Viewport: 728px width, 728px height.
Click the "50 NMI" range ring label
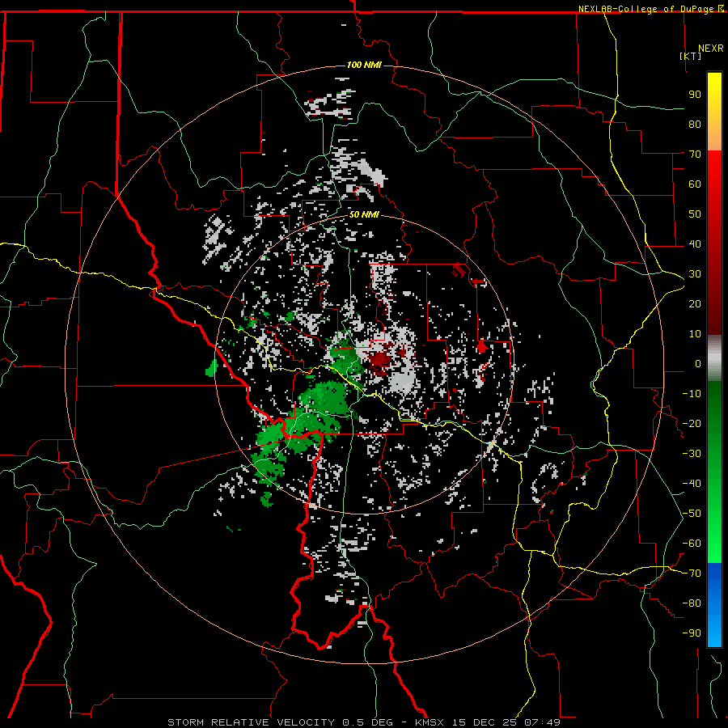364,214
